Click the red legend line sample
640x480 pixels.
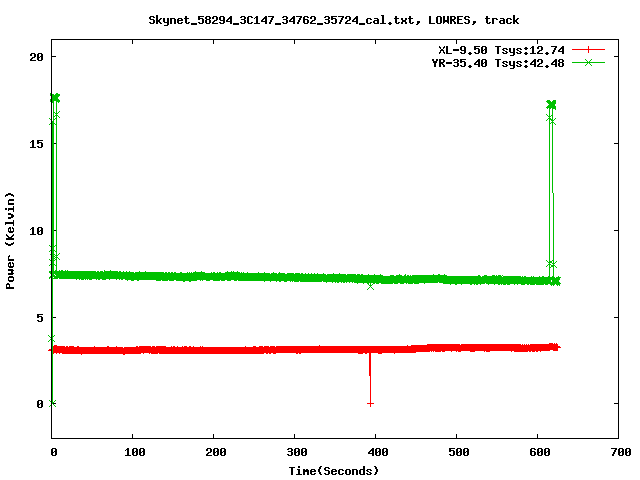point(588,50)
